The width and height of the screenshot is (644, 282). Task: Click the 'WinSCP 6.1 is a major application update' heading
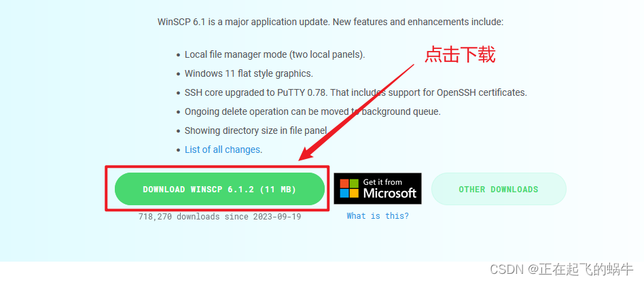click(331, 22)
